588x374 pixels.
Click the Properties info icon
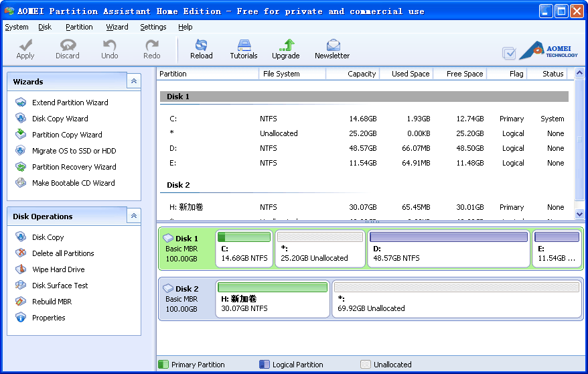(x=21, y=318)
